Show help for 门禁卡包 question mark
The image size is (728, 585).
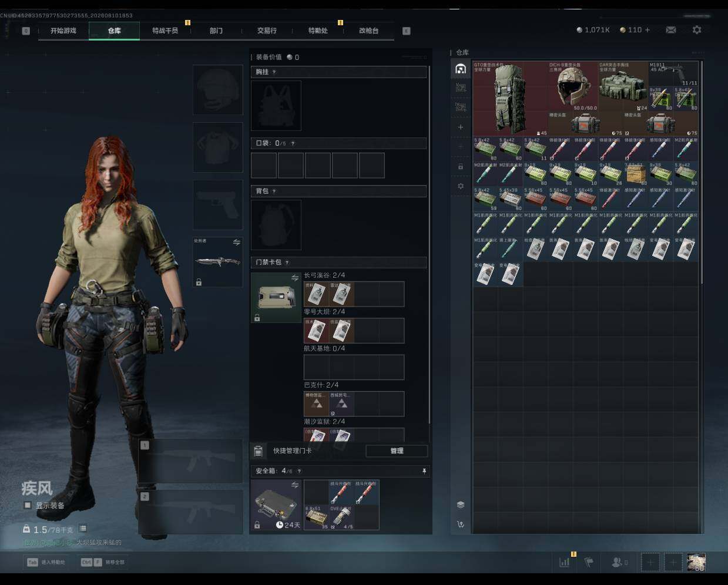[287, 263]
